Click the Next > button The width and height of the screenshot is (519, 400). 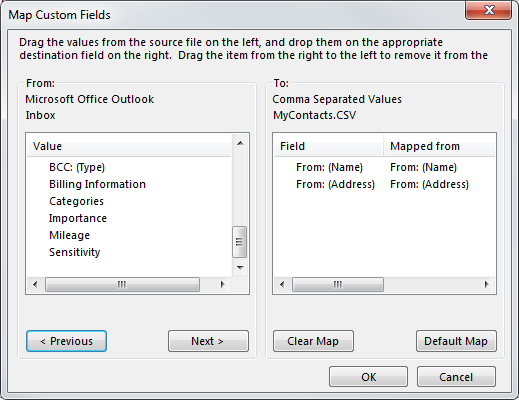[x=208, y=341]
